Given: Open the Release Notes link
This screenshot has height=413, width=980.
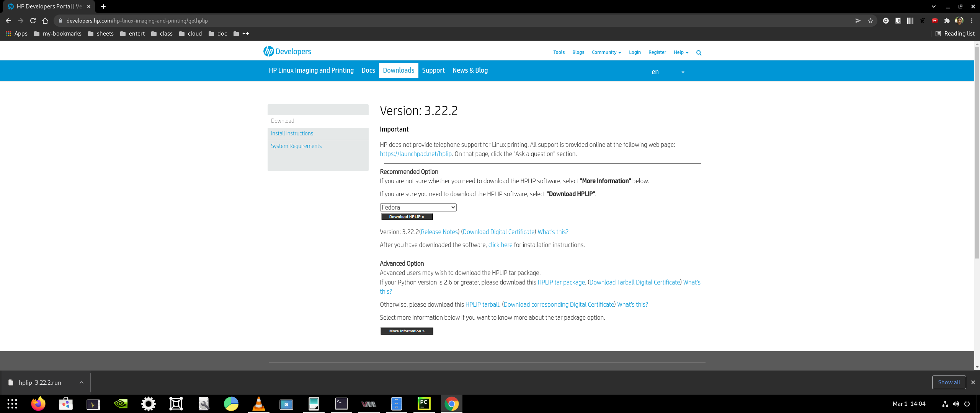Looking at the screenshot, I should (x=439, y=232).
